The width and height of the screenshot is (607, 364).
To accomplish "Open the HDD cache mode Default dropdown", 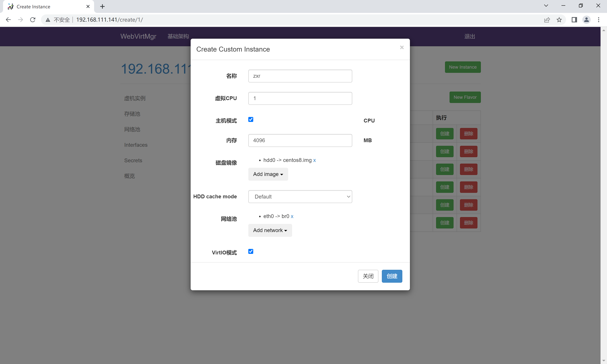I will (300, 196).
